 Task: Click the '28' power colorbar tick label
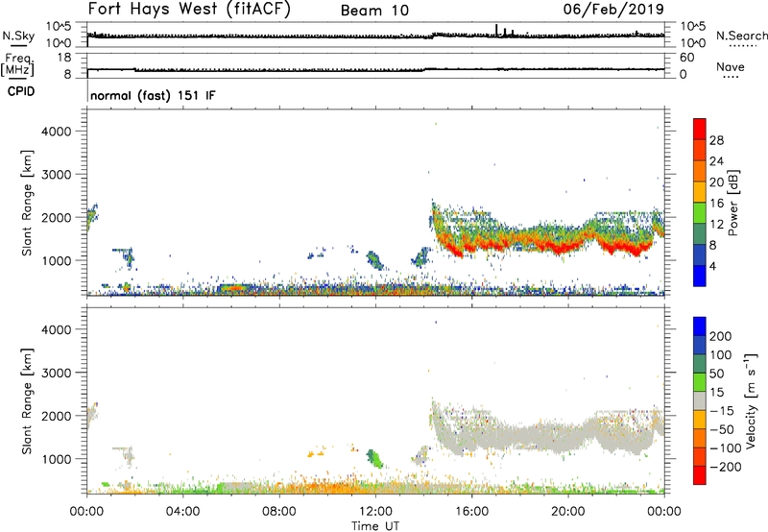coord(716,140)
